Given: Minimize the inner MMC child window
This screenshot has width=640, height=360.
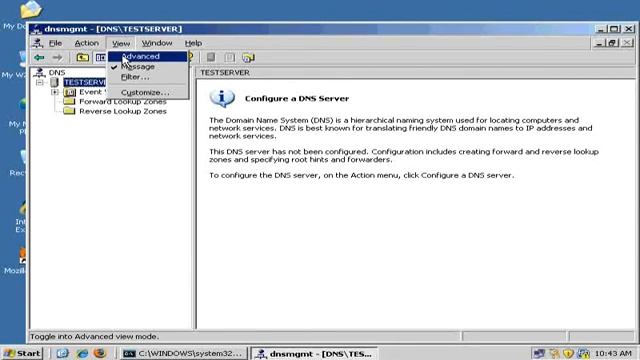Looking at the screenshot, I should click(x=599, y=42).
